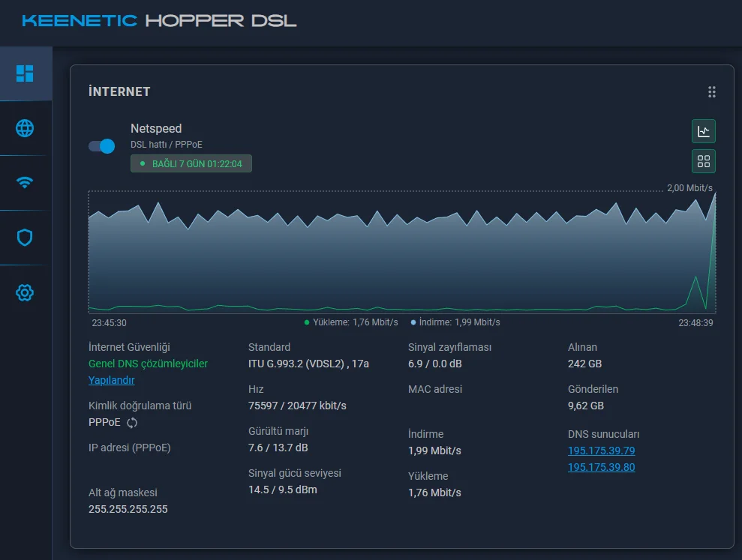Switch to the grid tile view button
This screenshot has width=742, height=560.
click(x=703, y=161)
